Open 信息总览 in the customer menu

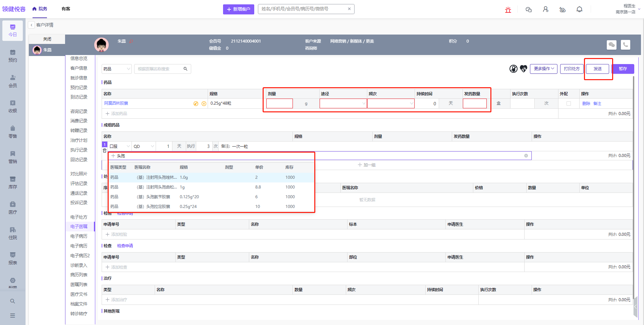(79, 58)
